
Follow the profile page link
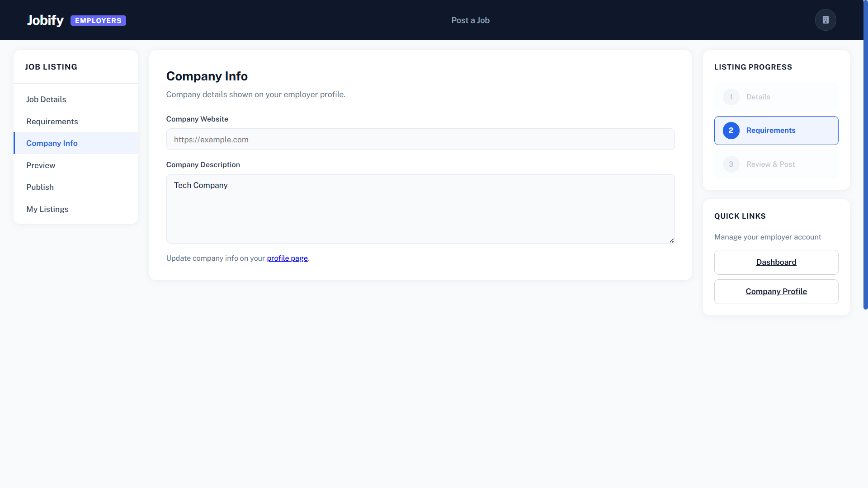pyautogui.click(x=287, y=258)
